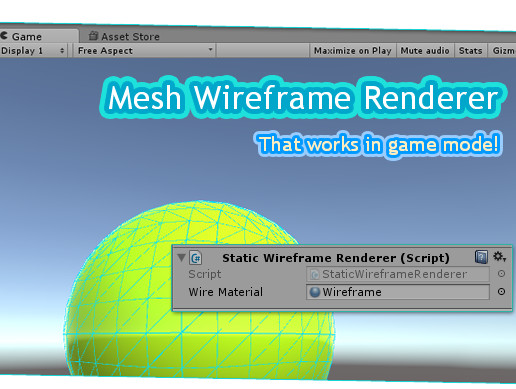Toggle Mute audio
516x389 pixels.
coord(425,51)
